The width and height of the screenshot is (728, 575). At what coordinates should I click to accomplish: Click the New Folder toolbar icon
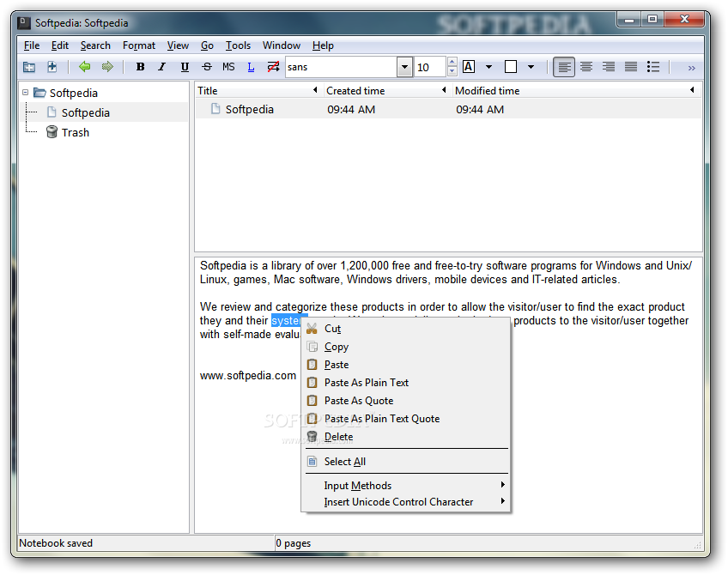pyautogui.click(x=29, y=67)
